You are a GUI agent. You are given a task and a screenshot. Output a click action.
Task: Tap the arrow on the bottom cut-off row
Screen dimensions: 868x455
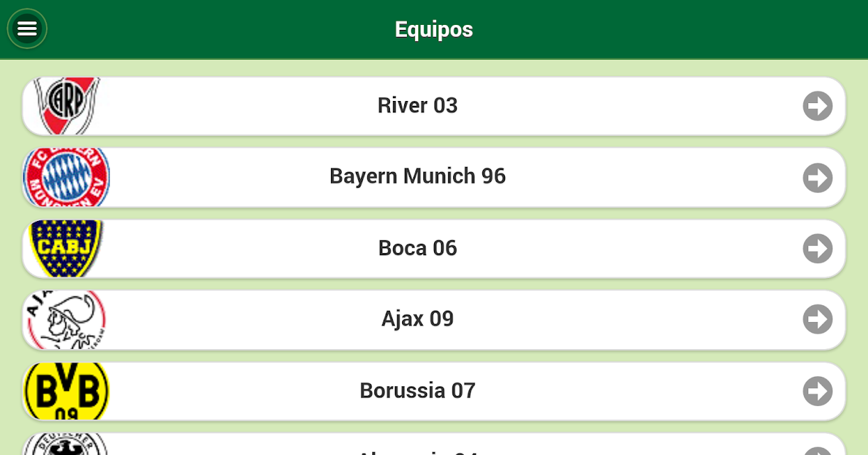818,451
